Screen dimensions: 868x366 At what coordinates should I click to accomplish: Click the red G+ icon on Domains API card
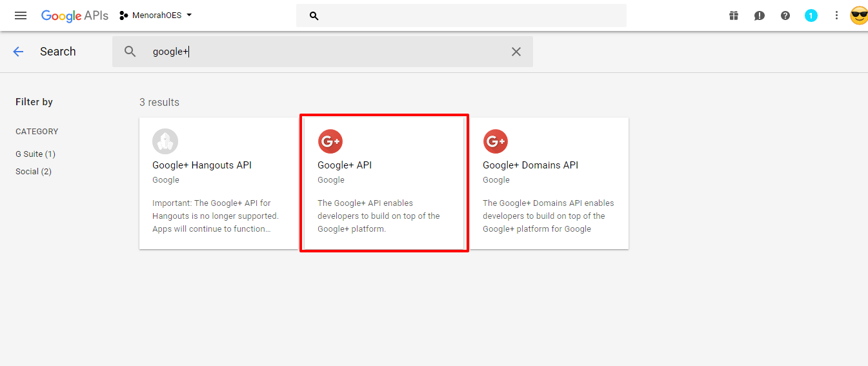click(496, 141)
